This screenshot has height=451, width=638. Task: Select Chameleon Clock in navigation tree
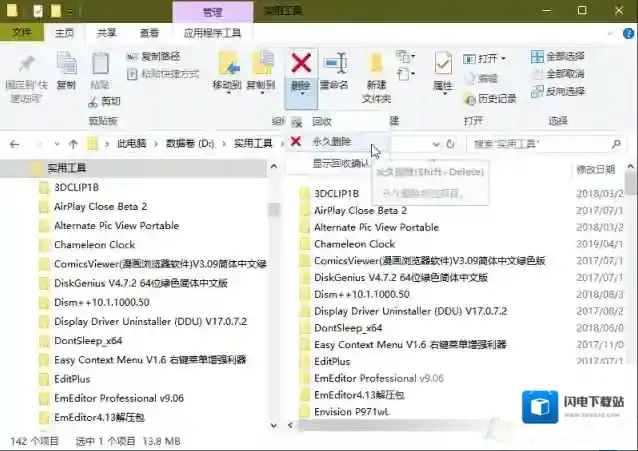(94, 245)
